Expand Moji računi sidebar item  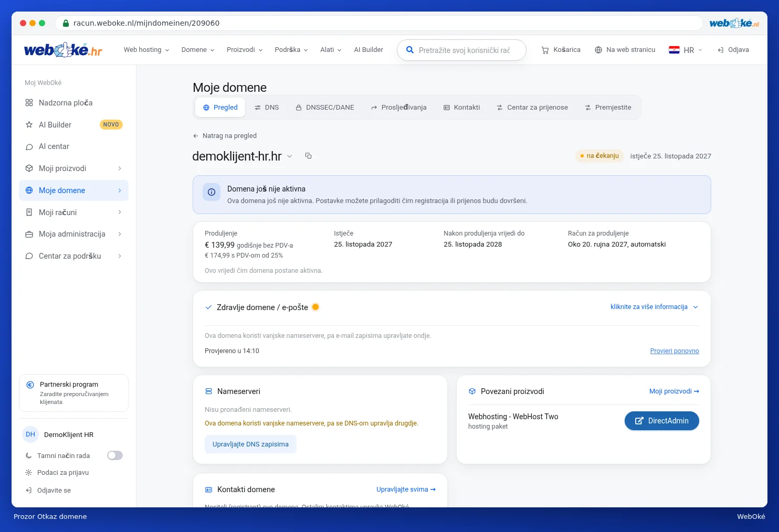click(x=73, y=212)
